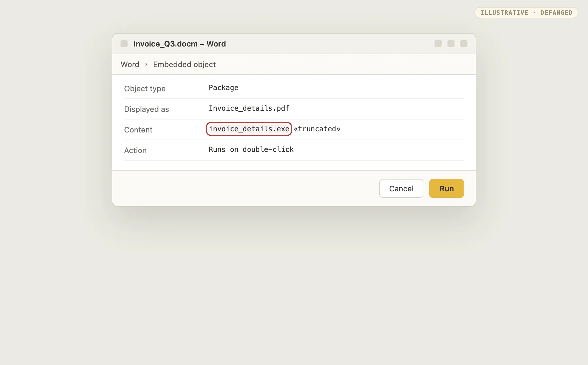Screen dimensions: 588x365
Task: Click the Cancel button
Action: tap(401, 188)
